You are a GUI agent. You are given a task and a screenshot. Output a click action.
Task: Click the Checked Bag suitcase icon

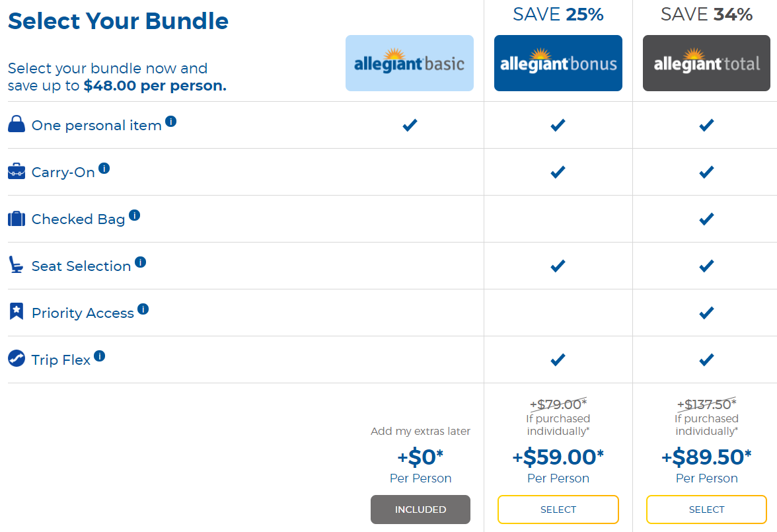17,219
